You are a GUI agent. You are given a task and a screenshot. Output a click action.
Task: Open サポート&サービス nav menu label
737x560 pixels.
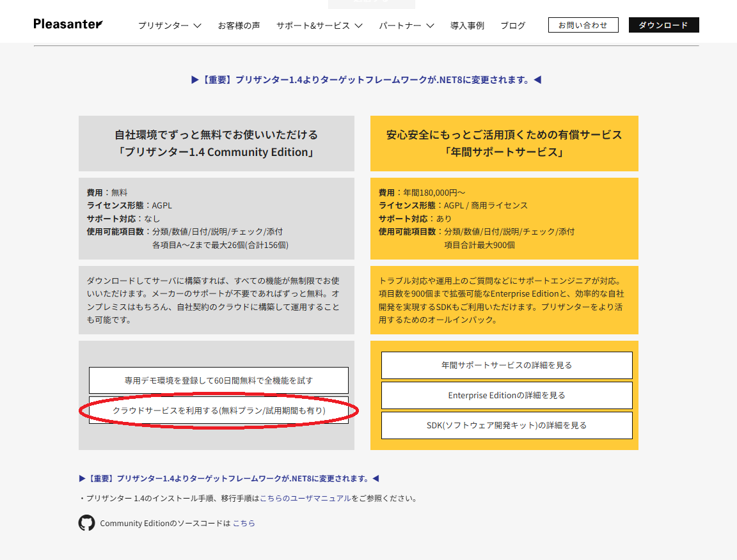313,26
